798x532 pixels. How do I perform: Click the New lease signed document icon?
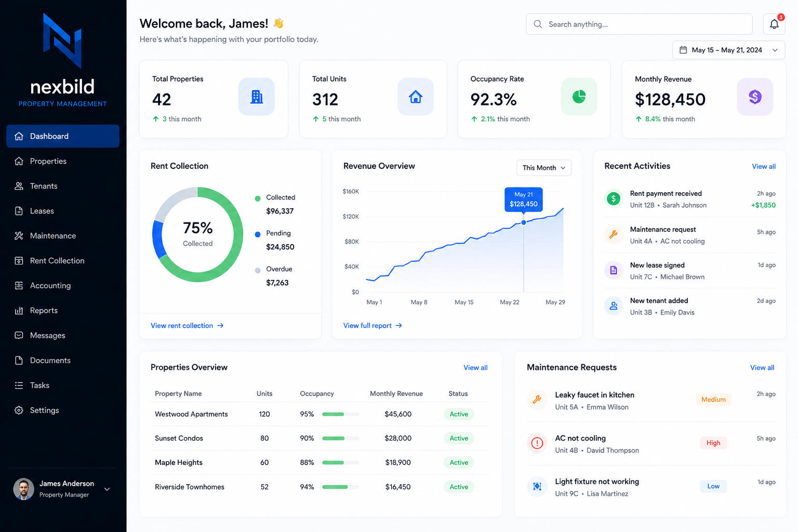(614, 270)
